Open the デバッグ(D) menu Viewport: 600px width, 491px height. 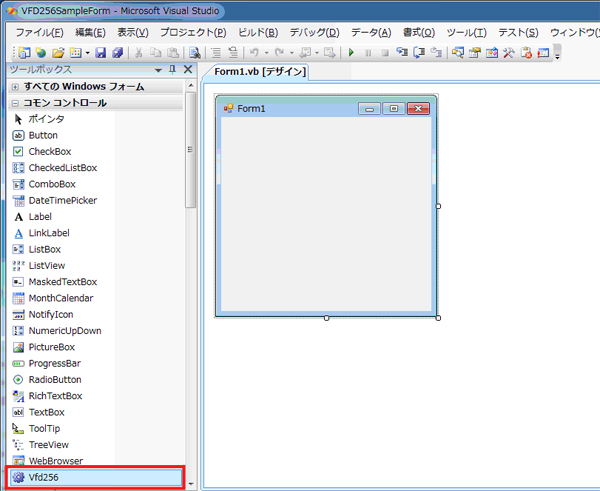click(x=315, y=33)
